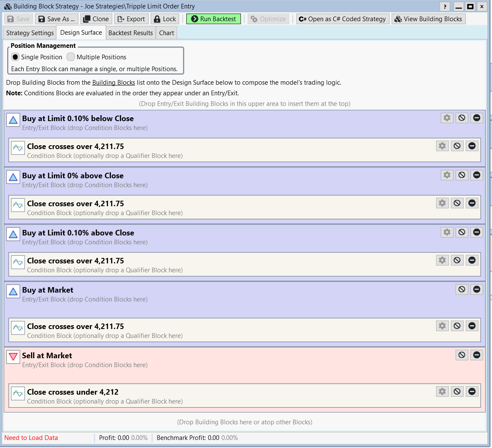Remove the Buy at Market entry block
This screenshot has height=448, width=492.
[x=477, y=289]
